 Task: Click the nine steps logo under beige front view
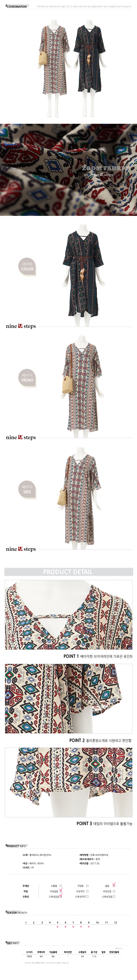tap(21, 438)
